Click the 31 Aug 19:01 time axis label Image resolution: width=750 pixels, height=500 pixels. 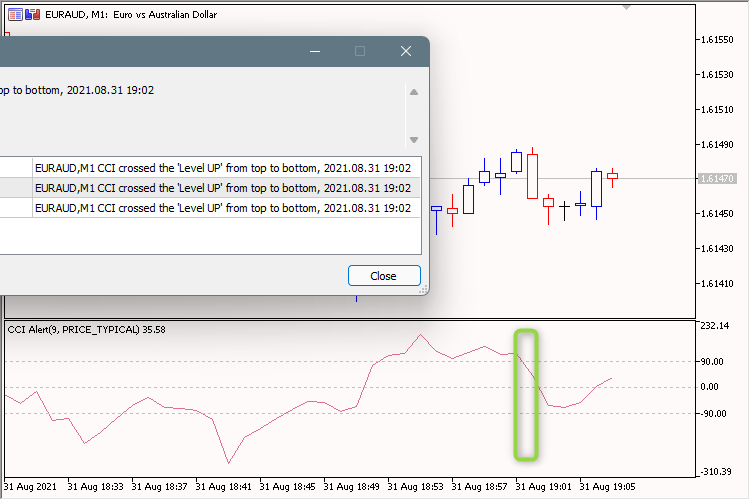(x=543, y=487)
